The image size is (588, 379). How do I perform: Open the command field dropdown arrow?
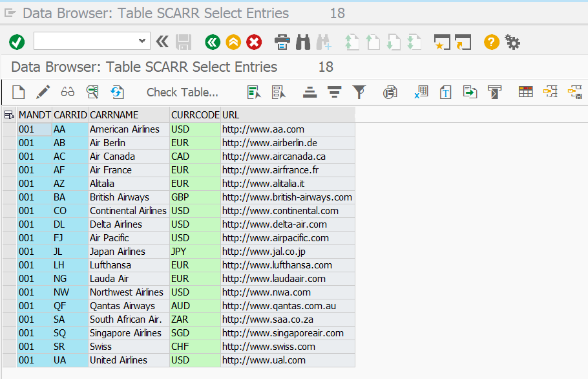[x=142, y=41]
